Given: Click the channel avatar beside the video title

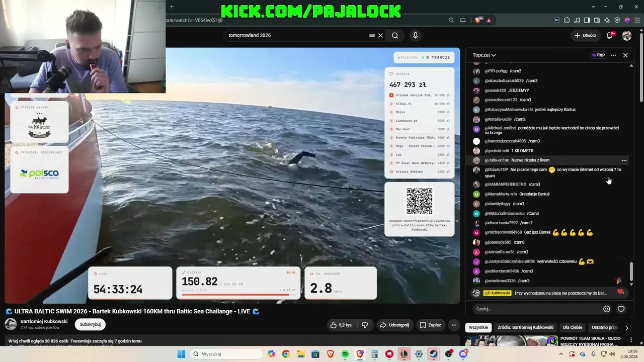Looking at the screenshot, I should (x=11, y=324).
